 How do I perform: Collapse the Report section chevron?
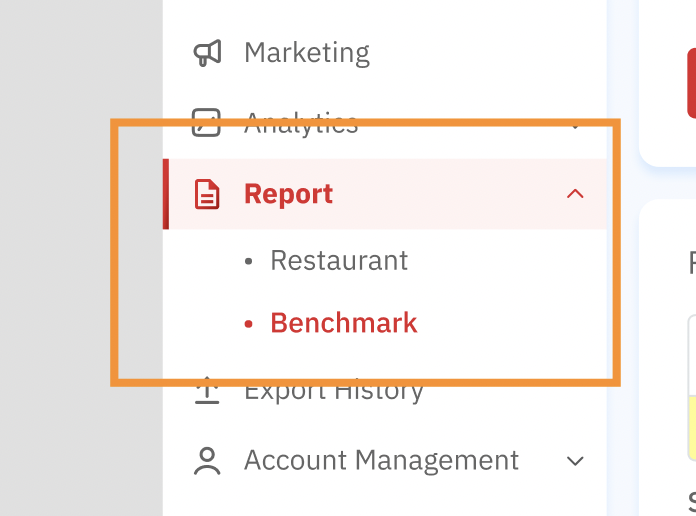575,194
